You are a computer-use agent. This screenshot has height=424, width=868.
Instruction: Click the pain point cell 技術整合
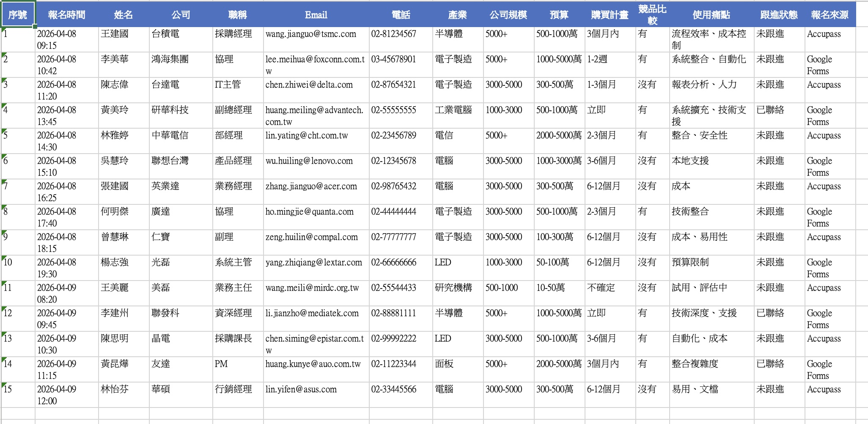coord(711,218)
